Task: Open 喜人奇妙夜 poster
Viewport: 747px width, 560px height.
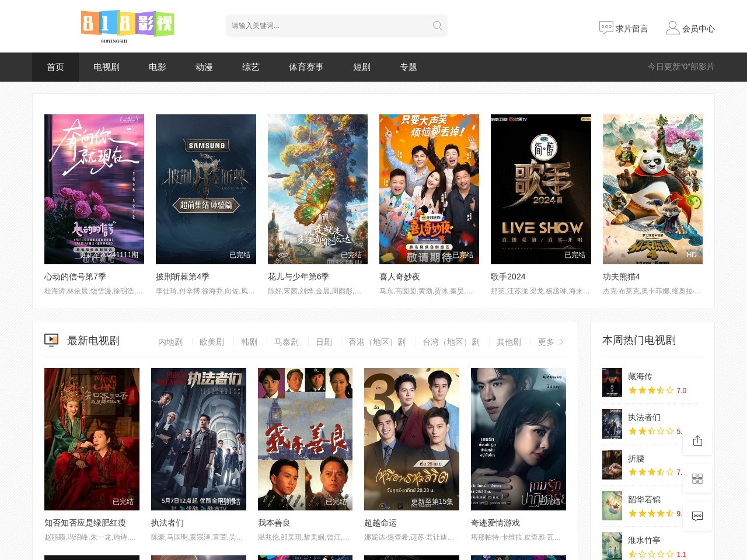Action: (429, 189)
